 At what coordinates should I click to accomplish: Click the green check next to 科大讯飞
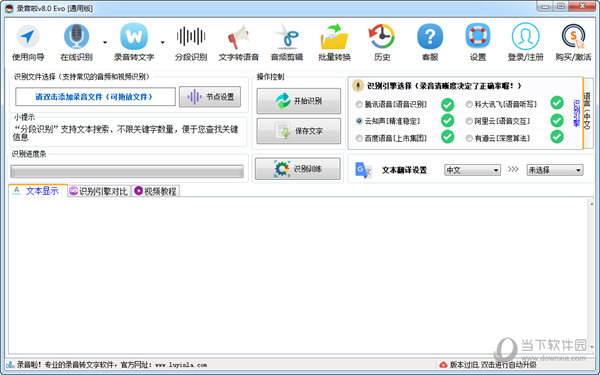pyautogui.click(x=557, y=103)
